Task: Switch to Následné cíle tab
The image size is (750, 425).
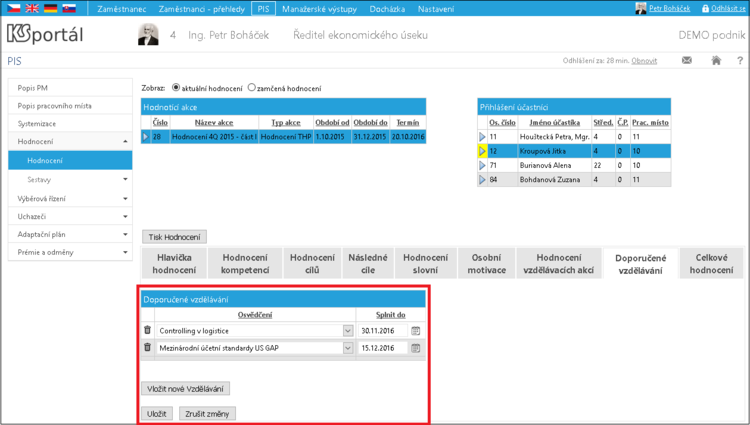Action: tap(368, 263)
